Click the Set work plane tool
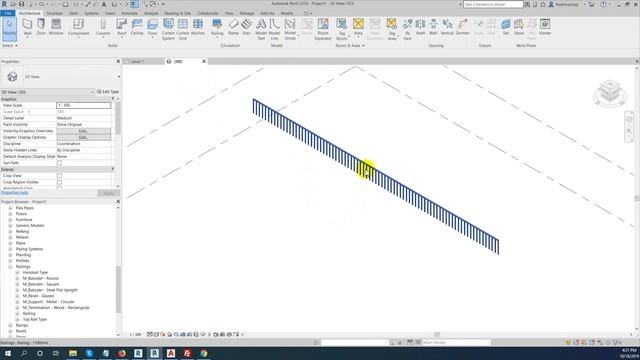 506,27
